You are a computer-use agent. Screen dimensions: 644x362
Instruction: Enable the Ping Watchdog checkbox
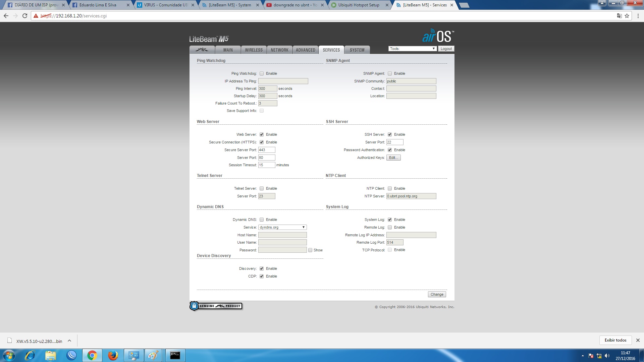[262, 73]
